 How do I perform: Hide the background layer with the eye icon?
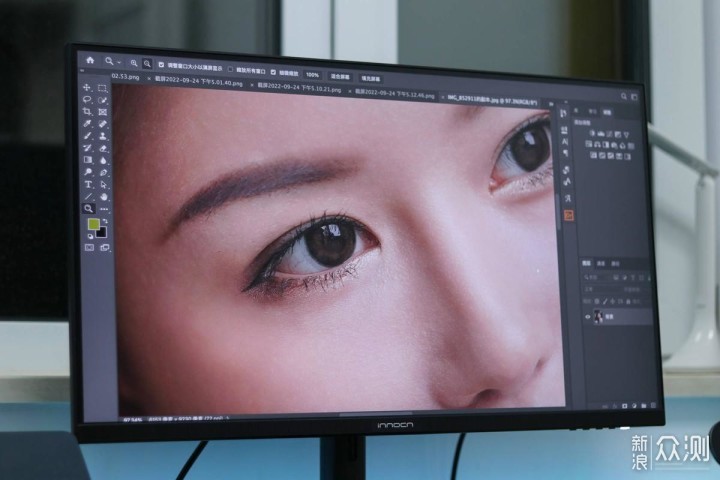tap(587, 316)
